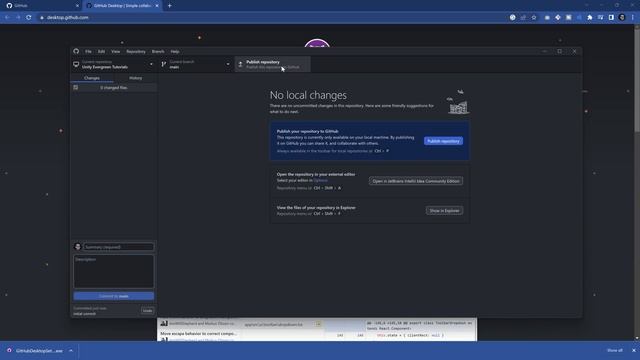Expand the download item options chevron
640x360 pixels.
(x=71, y=351)
